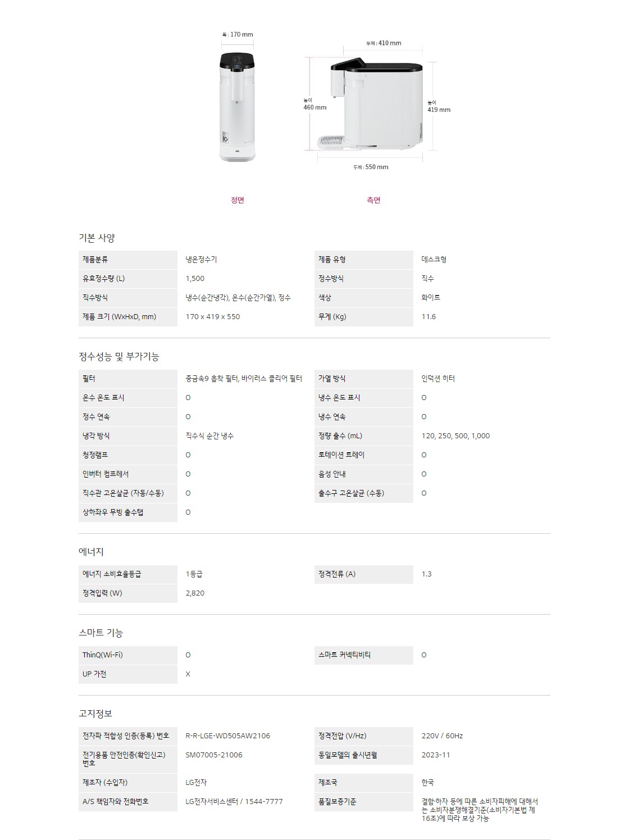Click the 필터 row value text

(x=244, y=379)
